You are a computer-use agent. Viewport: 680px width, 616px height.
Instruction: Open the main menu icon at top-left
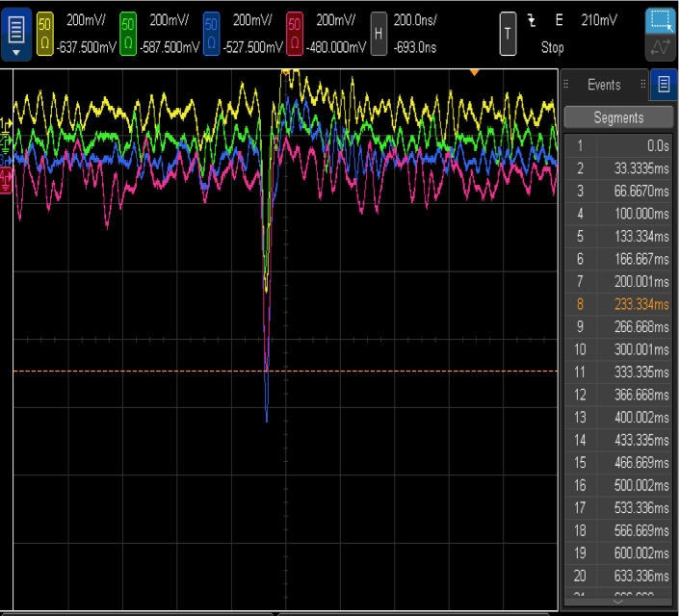pyautogui.click(x=17, y=32)
